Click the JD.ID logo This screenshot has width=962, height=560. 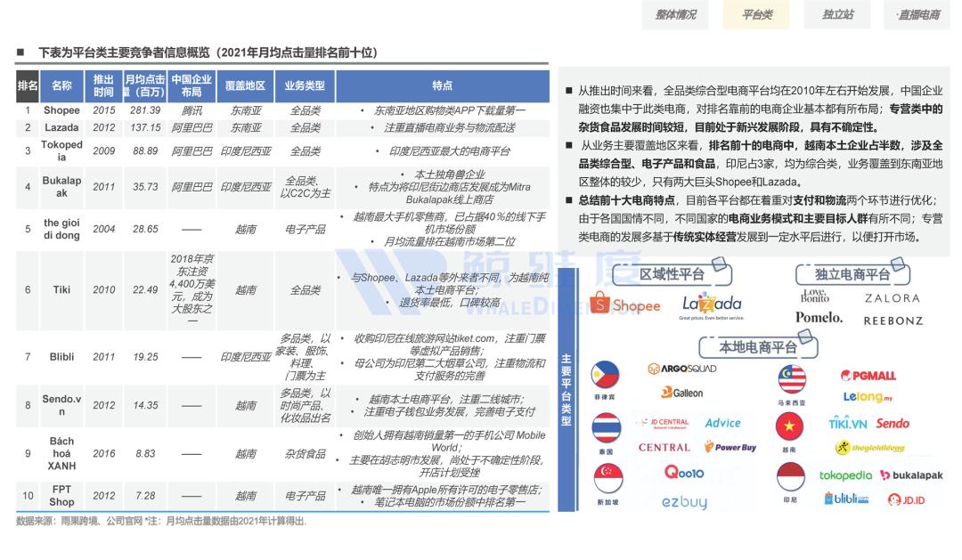pyautogui.click(x=906, y=499)
